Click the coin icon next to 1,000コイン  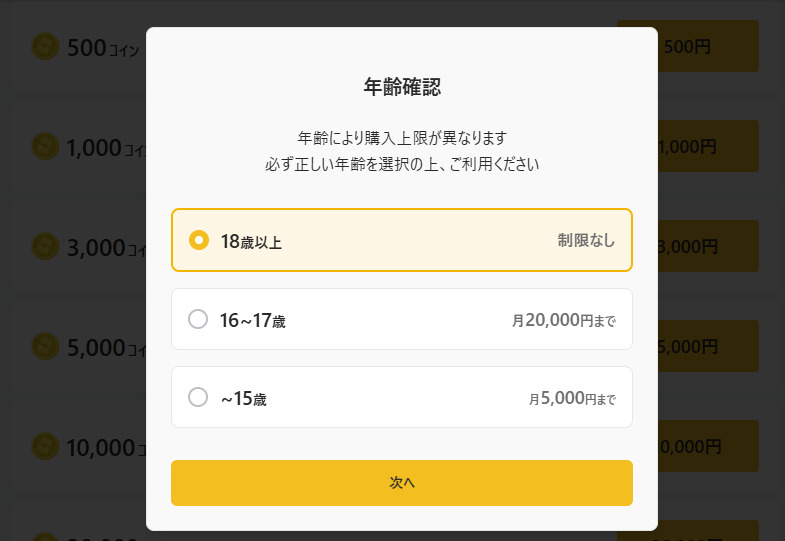click(x=46, y=146)
